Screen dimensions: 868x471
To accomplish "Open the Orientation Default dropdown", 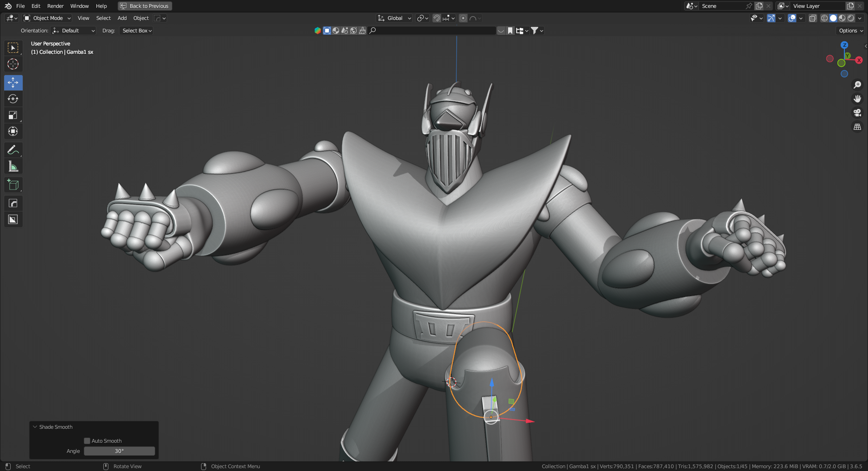I will click(74, 31).
